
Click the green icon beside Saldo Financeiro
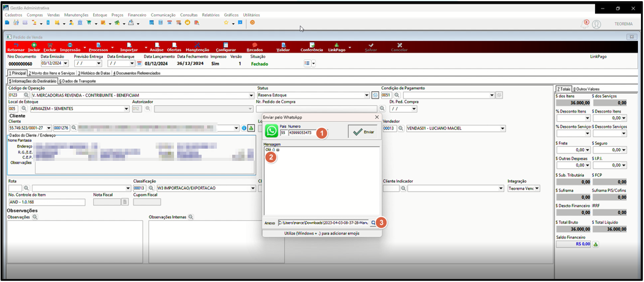tap(596, 244)
